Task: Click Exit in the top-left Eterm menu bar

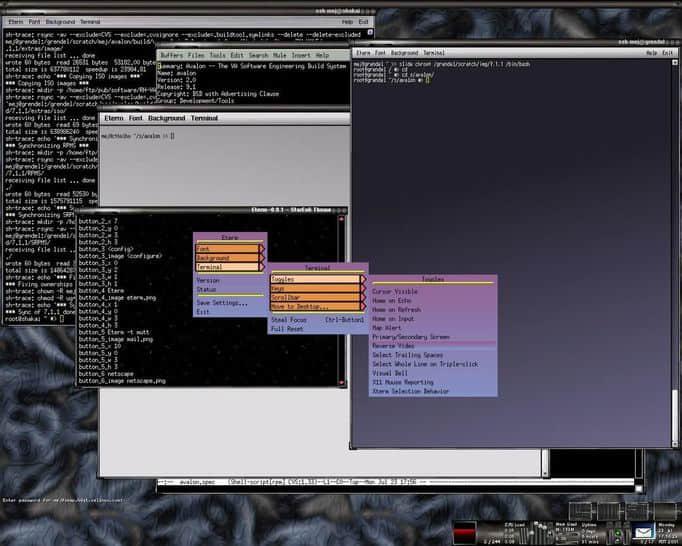Action: (x=362, y=21)
